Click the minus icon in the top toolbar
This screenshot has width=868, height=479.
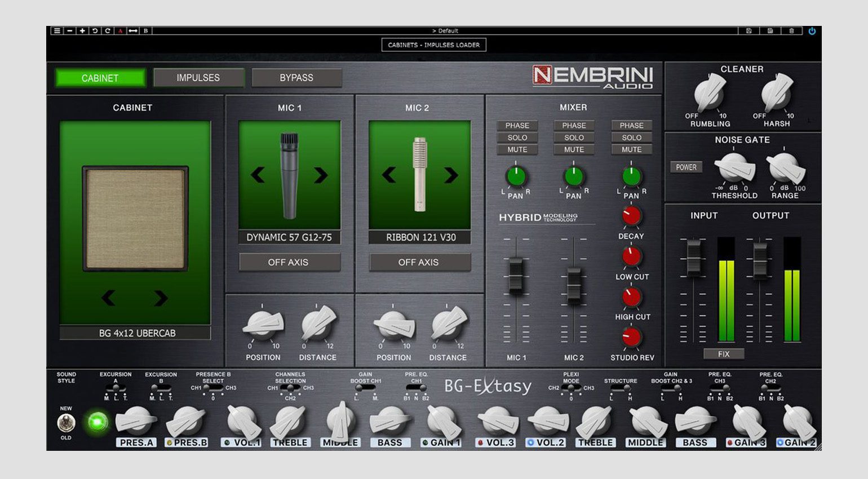coord(69,31)
